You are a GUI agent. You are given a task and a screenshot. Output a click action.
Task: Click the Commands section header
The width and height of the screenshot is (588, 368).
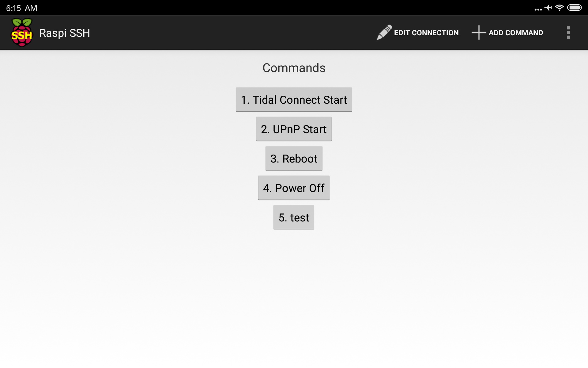coord(294,68)
